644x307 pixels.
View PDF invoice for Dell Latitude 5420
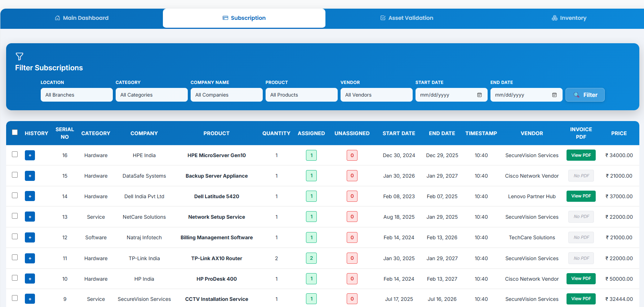(581, 196)
